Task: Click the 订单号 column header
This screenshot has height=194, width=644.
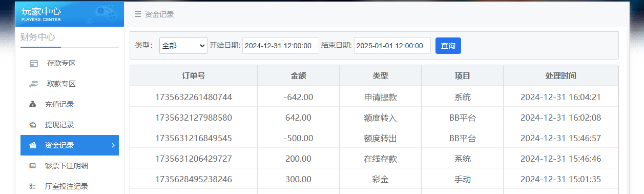Action: (194, 75)
